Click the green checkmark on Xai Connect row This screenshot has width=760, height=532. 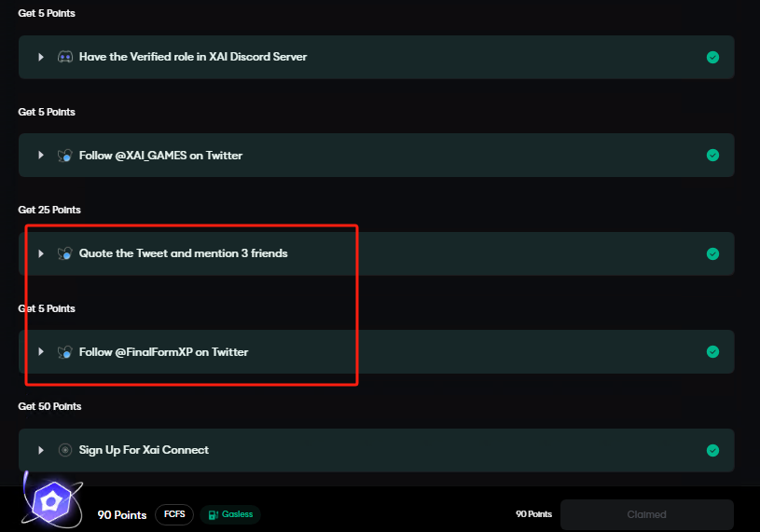712,450
